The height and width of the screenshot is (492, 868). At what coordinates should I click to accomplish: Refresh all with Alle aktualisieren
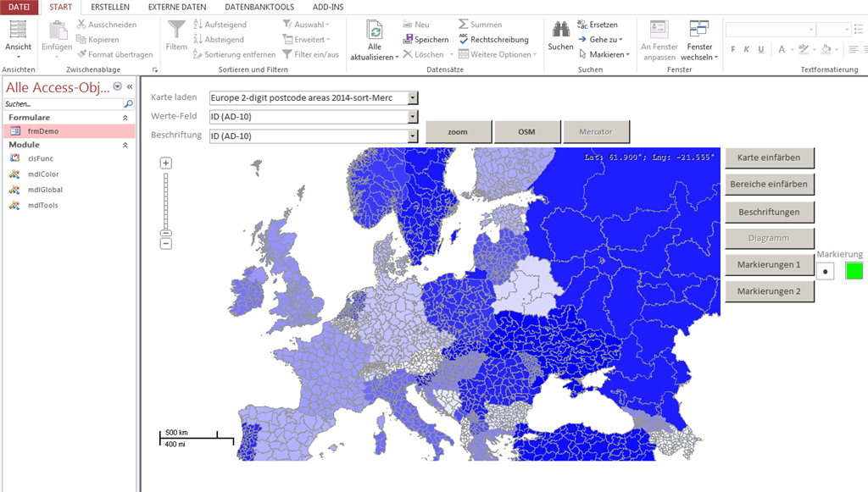click(x=374, y=40)
